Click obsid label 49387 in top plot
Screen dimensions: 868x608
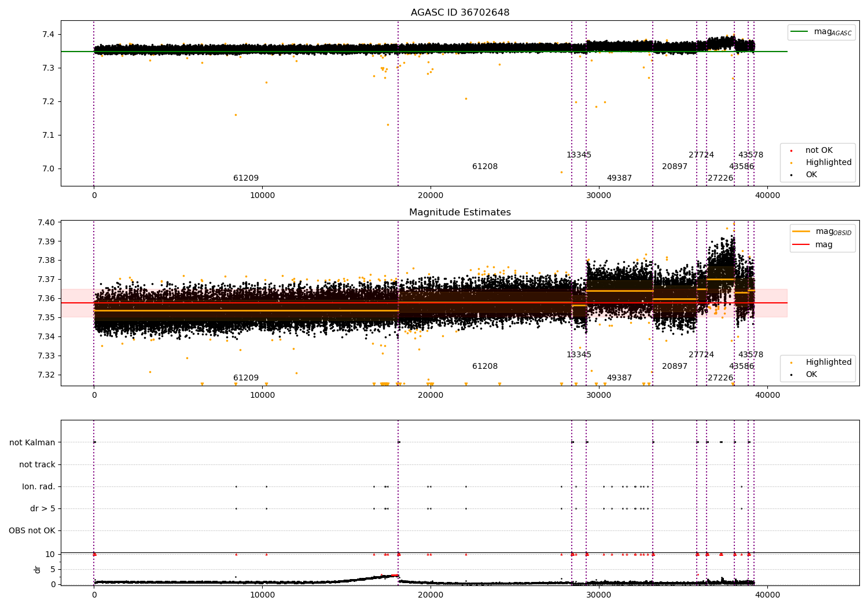tap(619, 178)
